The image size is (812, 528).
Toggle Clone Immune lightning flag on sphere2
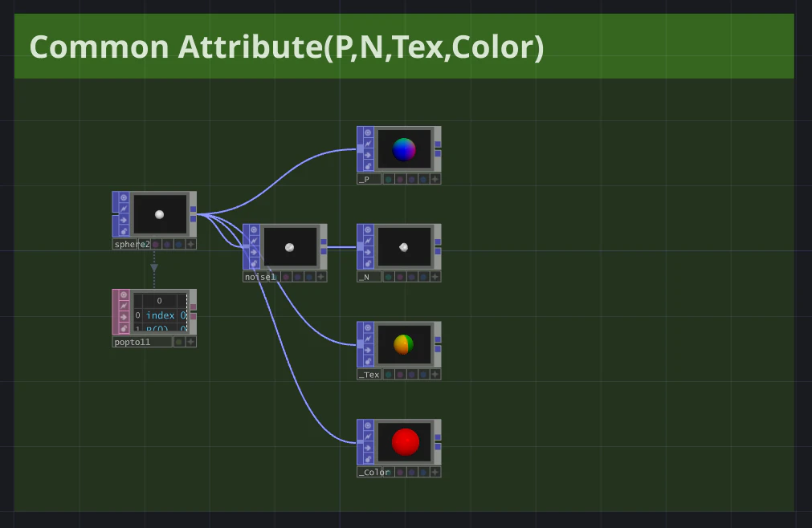click(123, 209)
